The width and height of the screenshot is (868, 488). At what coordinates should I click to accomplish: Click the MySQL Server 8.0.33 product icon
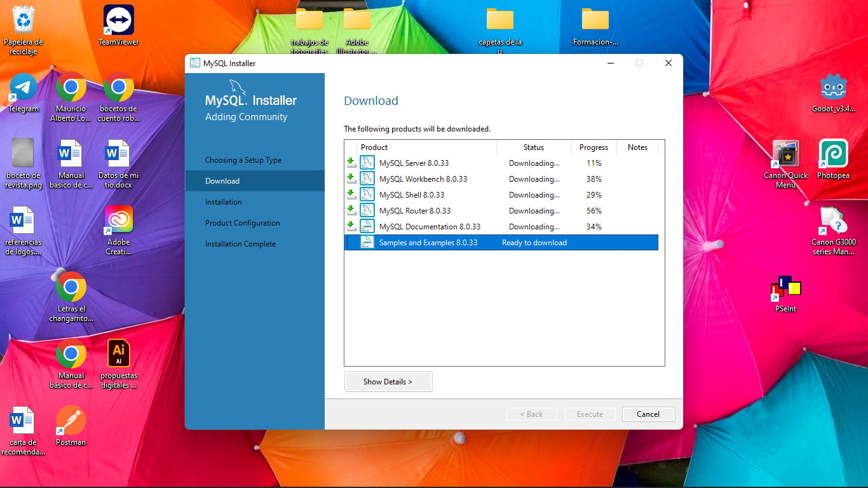(x=367, y=163)
